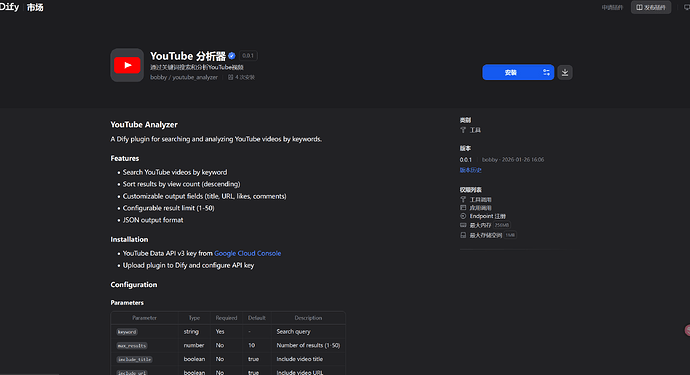The width and height of the screenshot is (690, 375).
Task: Click the Description column header
Action: click(308, 318)
